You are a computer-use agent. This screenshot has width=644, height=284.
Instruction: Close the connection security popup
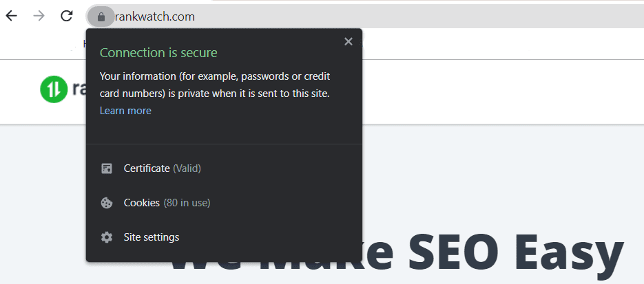[x=349, y=42]
